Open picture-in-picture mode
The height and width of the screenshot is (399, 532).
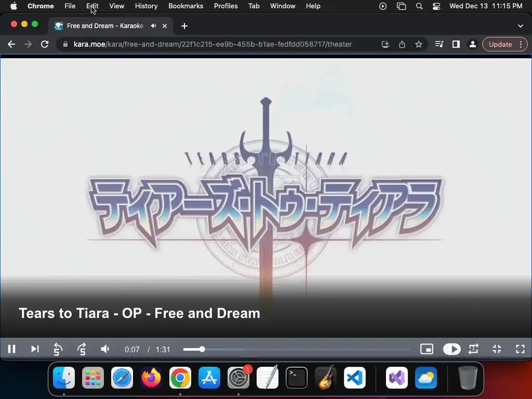click(x=427, y=349)
